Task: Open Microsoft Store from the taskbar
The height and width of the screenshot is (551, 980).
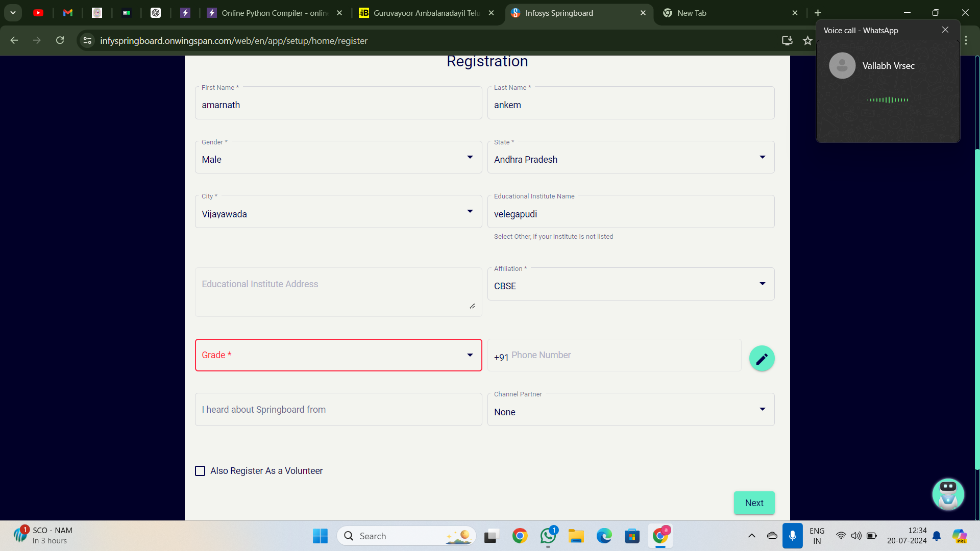Action: tap(632, 536)
